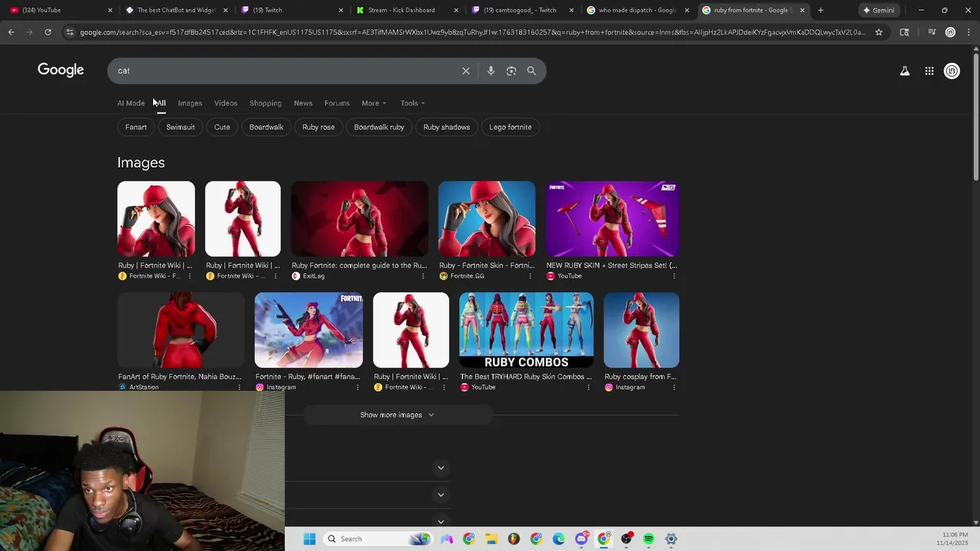
Task: Select the Boardwalk ruby filter chip
Action: [x=379, y=127]
